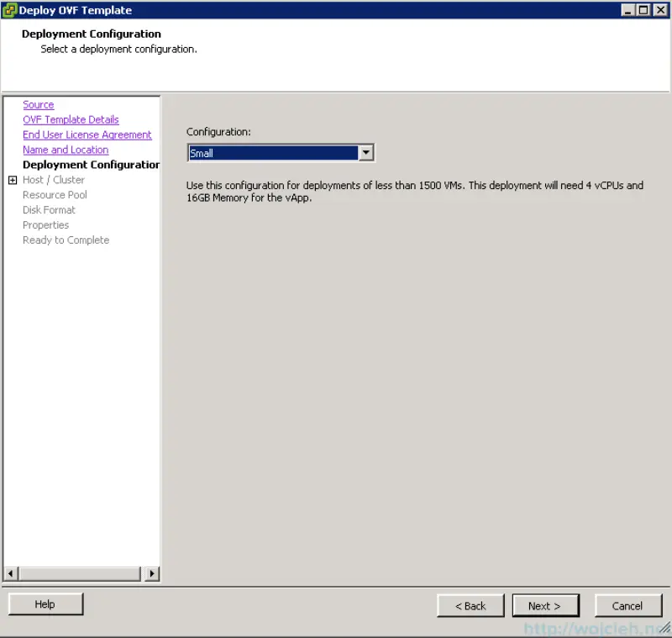
Task: Open OVF Template Details
Action: click(71, 119)
